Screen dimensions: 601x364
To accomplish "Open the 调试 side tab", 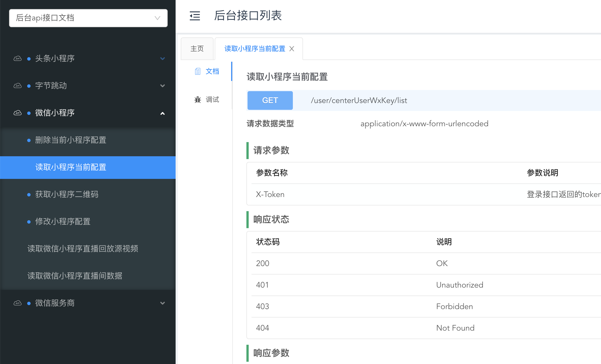I will click(x=212, y=100).
